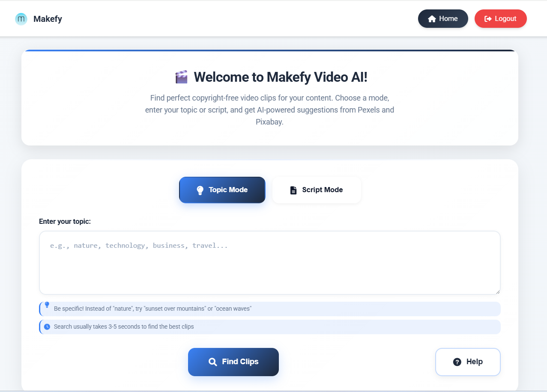Click the lightbulb icon on the specificity tip

click(47, 306)
